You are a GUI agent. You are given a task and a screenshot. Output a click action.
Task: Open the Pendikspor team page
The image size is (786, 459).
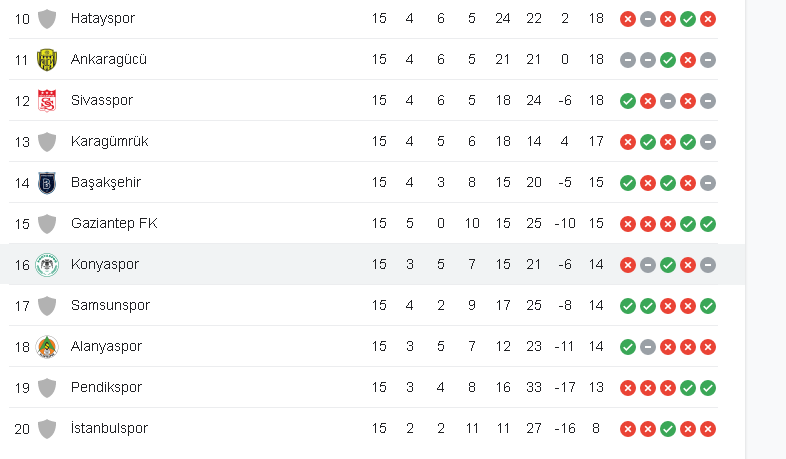[x=106, y=387]
